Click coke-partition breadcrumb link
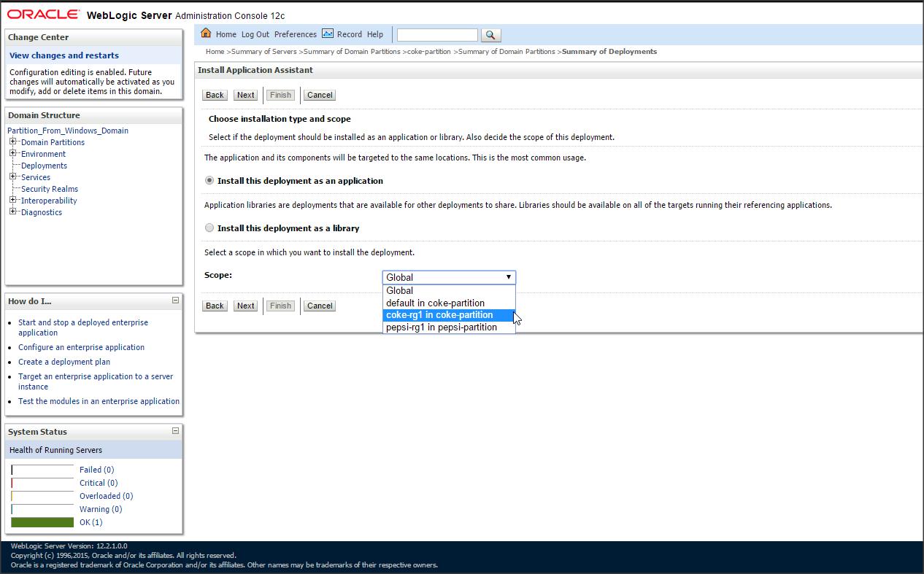Image resolution: width=924 pixels, height=574 pixels. click(x=429, y=52)
